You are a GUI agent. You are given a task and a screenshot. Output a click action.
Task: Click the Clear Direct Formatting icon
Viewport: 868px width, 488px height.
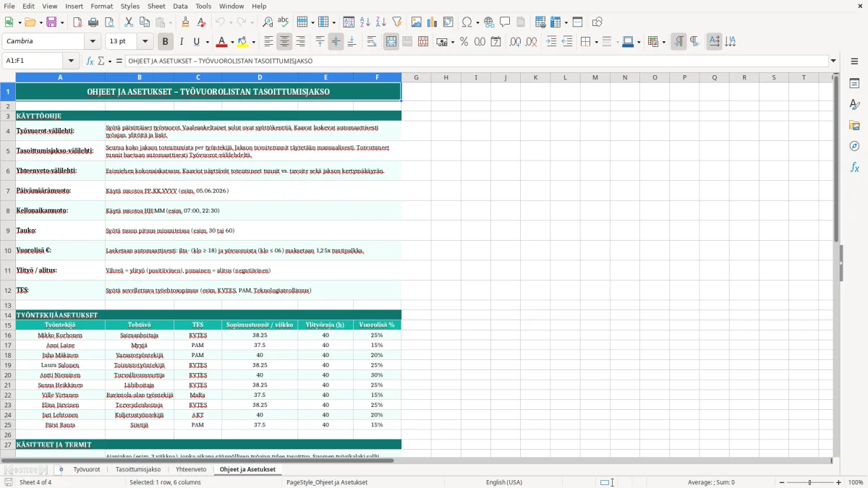(202, 22)
